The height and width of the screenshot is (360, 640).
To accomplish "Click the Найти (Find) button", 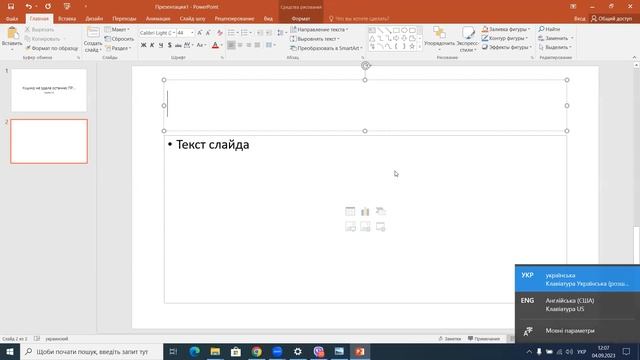I will coord(549,29).
